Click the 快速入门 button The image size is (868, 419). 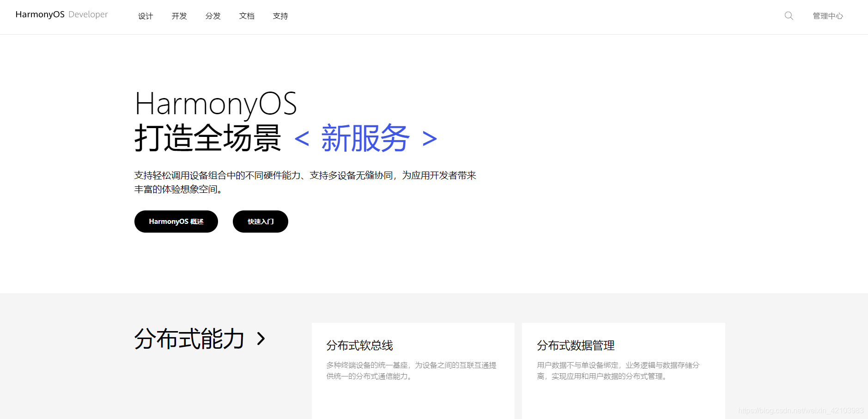[260, 222]
